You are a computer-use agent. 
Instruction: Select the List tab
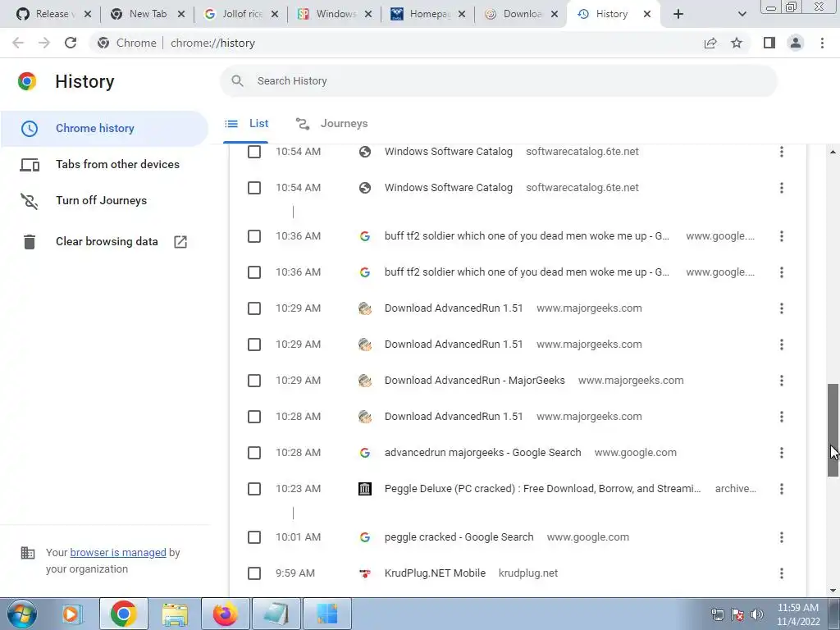(x=246, y=124)
